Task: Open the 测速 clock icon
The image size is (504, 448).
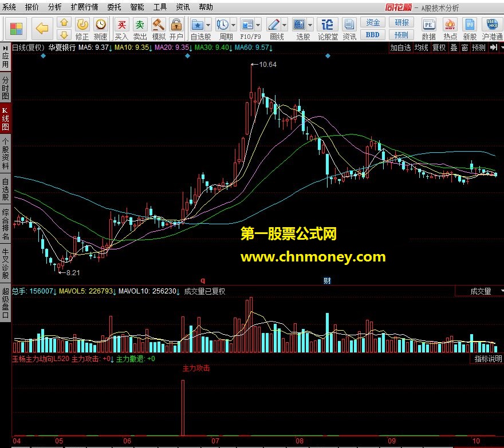Action: click(x=101, y=25)
